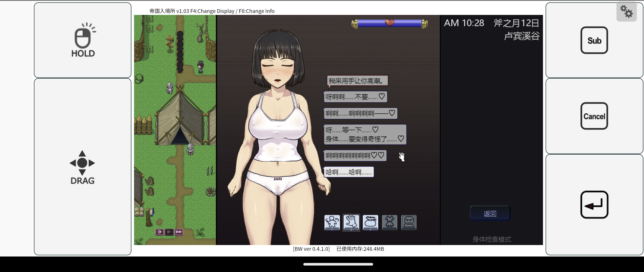This screenshot has width=644, height=272.
Task: Toggle the Sub key button
Action: 594,40
